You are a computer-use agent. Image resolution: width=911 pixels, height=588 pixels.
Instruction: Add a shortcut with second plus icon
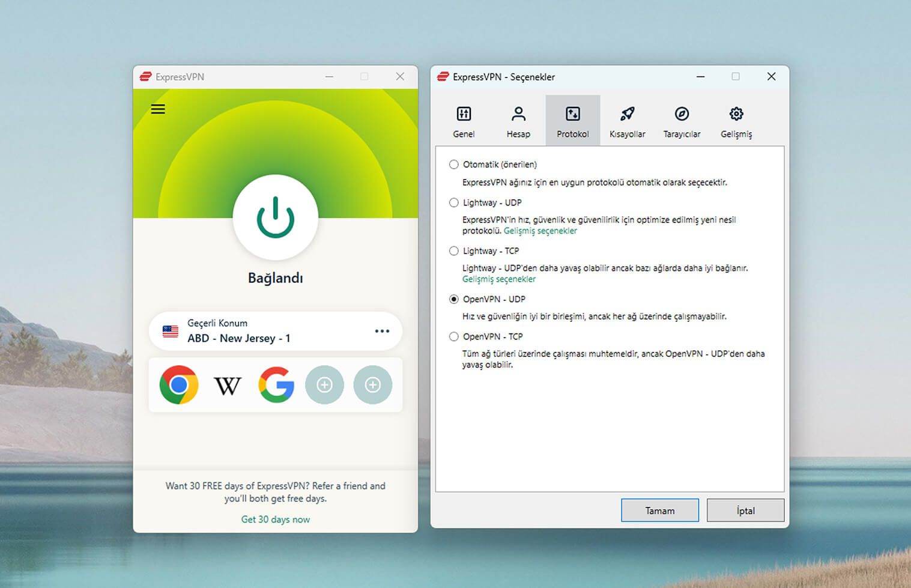pyautogui.click(x=373, y=384)
